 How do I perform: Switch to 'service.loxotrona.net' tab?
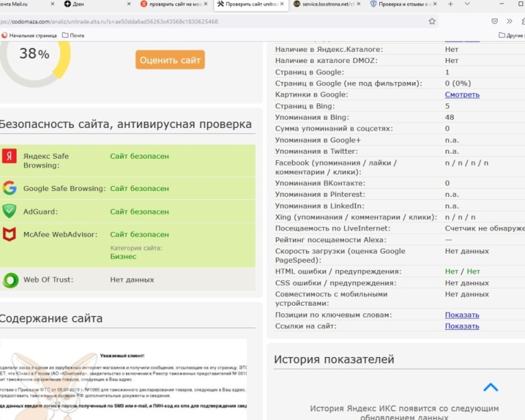[324, 4]
